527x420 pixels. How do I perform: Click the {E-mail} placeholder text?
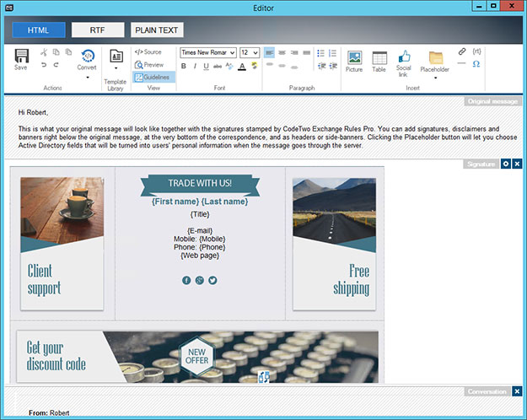[x=200, y=231]
